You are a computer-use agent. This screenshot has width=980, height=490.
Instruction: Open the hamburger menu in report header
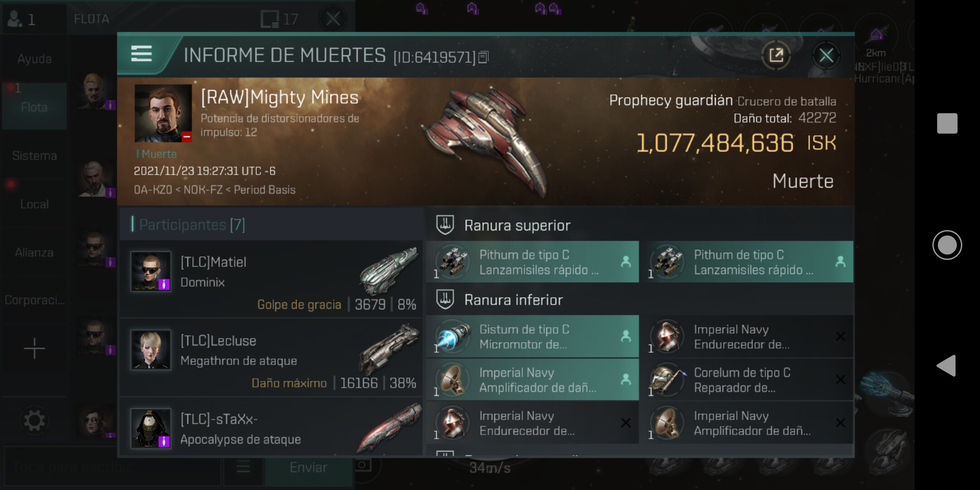[141, 54]
